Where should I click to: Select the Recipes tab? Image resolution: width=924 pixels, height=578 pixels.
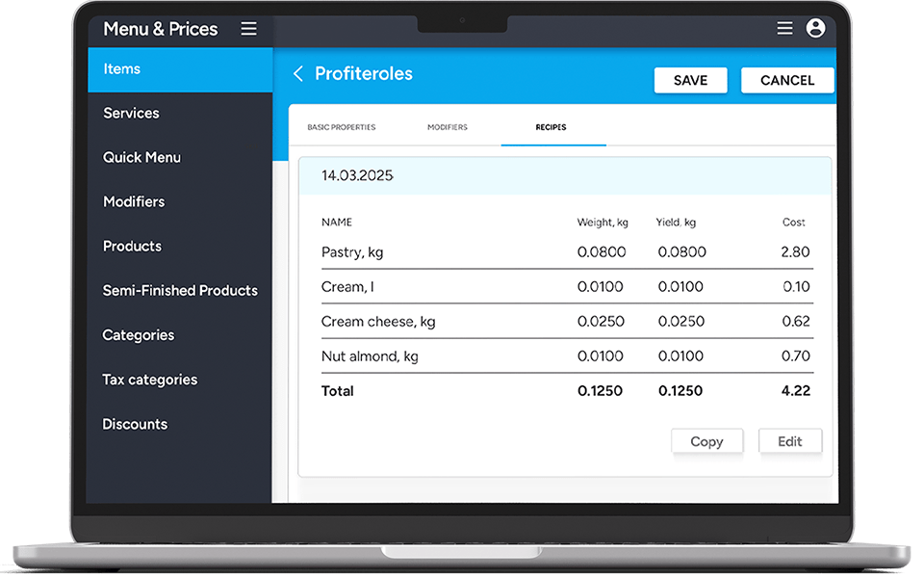coord(552,126)
